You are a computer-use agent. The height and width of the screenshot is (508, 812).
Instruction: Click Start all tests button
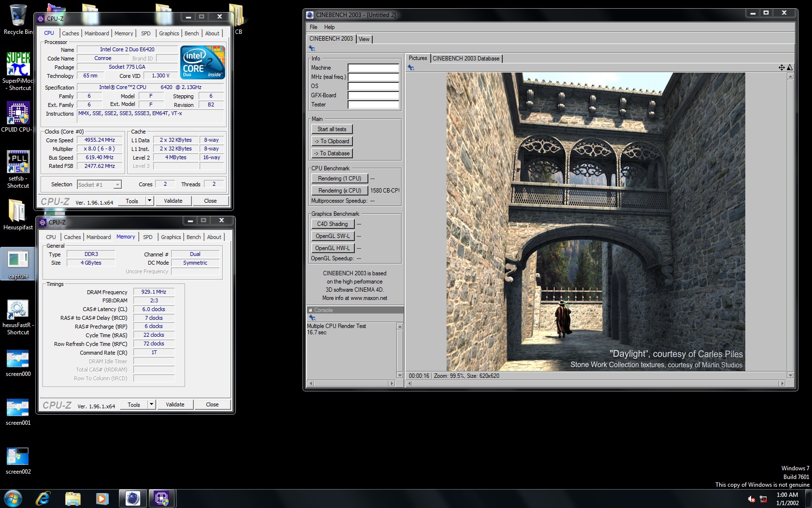coord(332,129)
